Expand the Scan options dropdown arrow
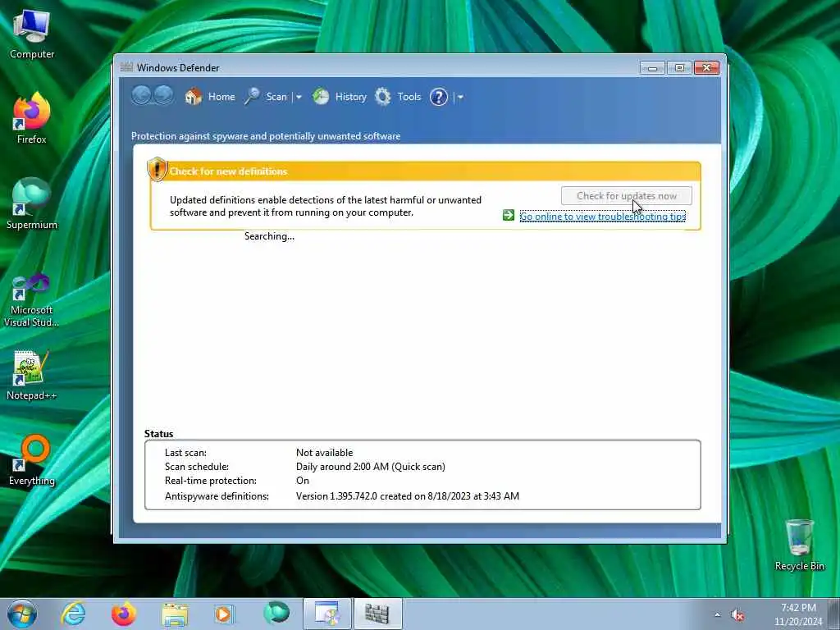840x630 pixels. pos(299,97)
